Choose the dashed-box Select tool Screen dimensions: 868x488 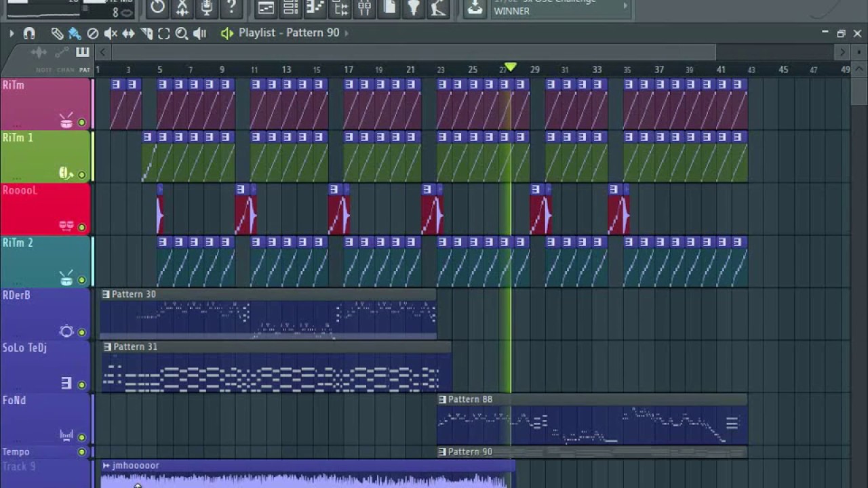[x=164, y=33]
